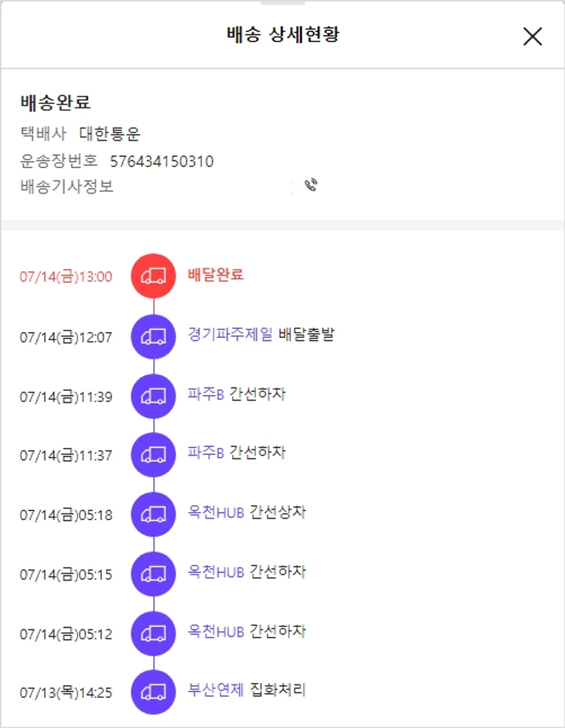Open the 파주B link at 11:39

[x=206, y=394]
